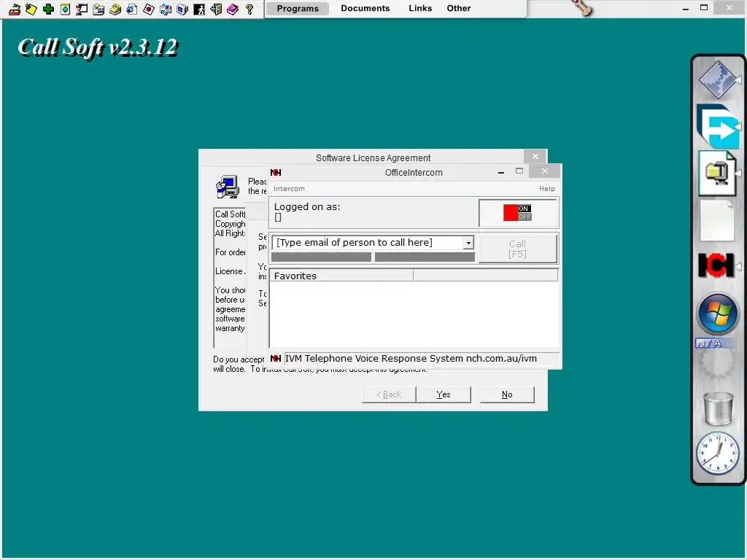Click the exit door arrow icon

tap(216, 9)
